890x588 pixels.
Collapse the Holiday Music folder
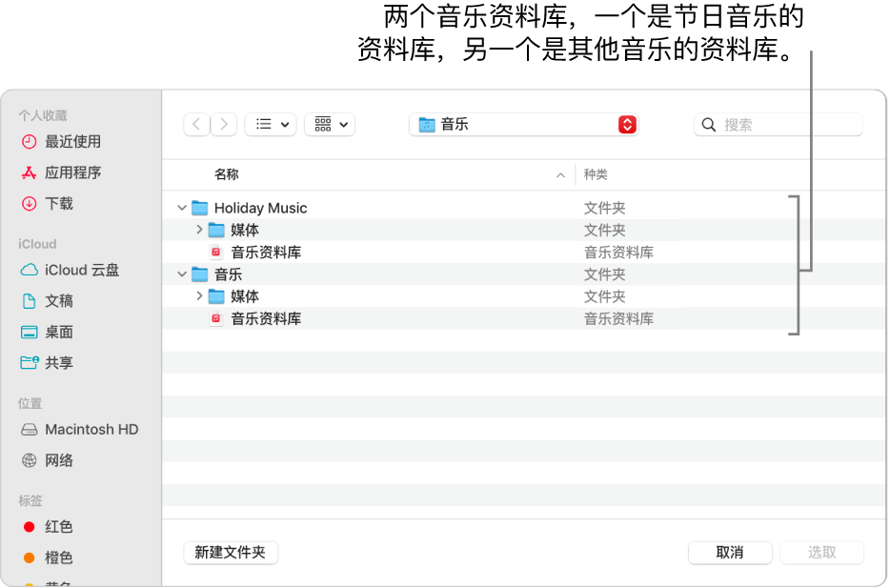(182, 207)
